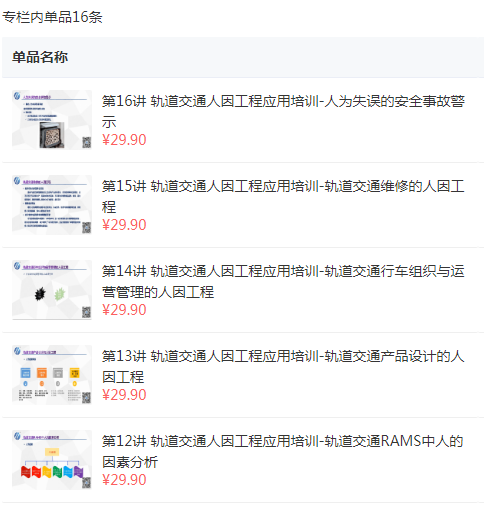Open title link 第15讲 轨道交通维修的人因工程
This screenshot has height=505, width=484.
pyautogui.click(x=283, y=197)
